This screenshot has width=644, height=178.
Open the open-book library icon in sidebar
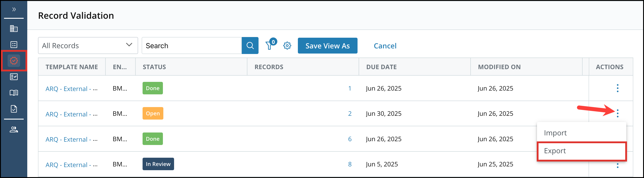point(14,93)
